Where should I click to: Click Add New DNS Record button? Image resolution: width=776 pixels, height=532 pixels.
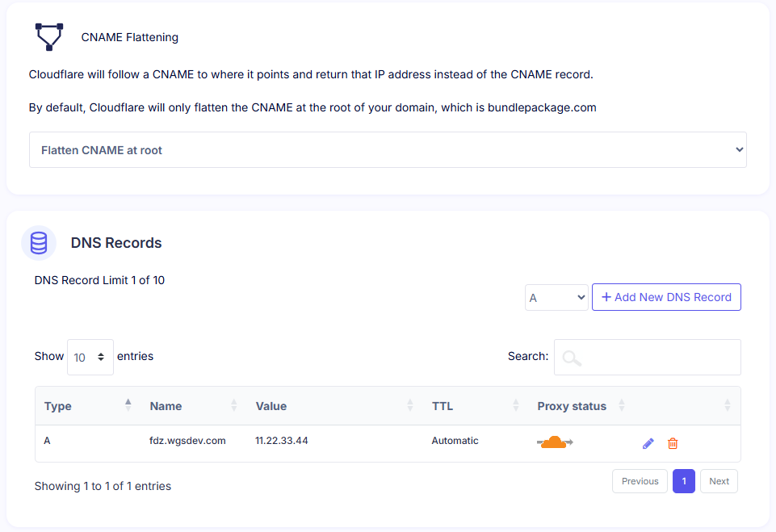[666, 297]
